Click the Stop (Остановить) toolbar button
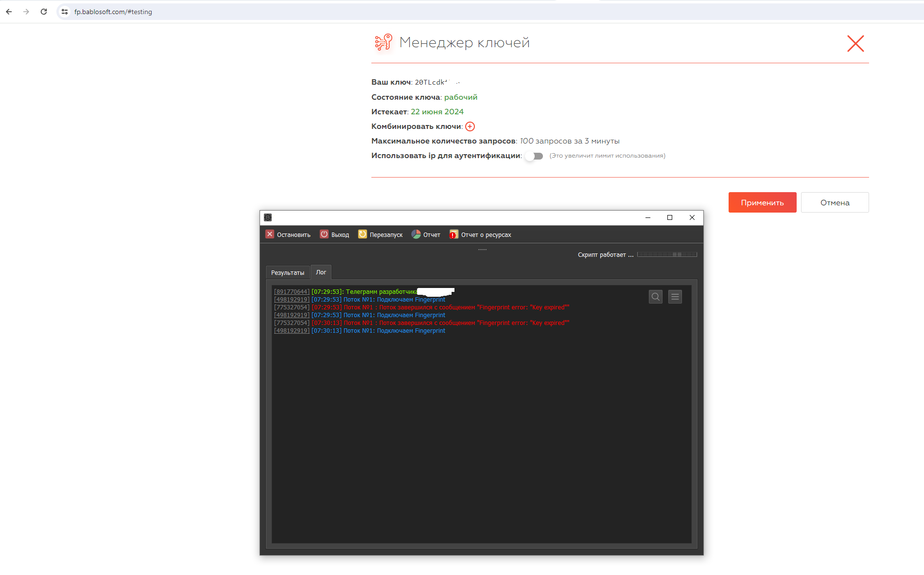924x575 pixels. click(288, 234)
